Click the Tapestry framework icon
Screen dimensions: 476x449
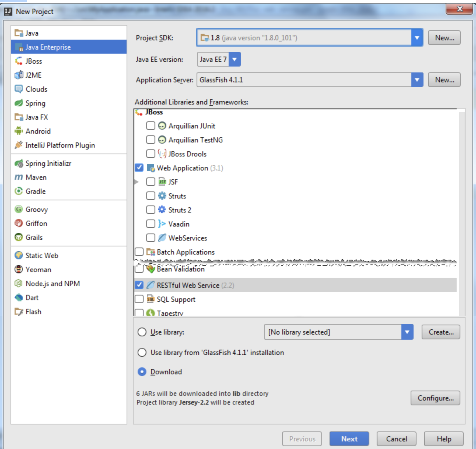[150, 313]
